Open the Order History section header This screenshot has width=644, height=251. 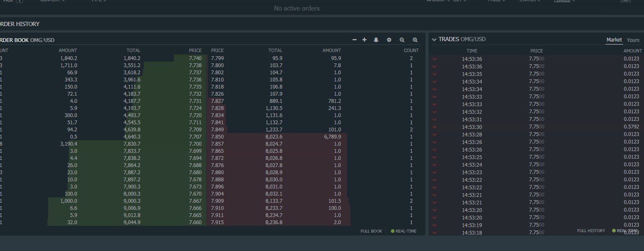tap(20, 24)
